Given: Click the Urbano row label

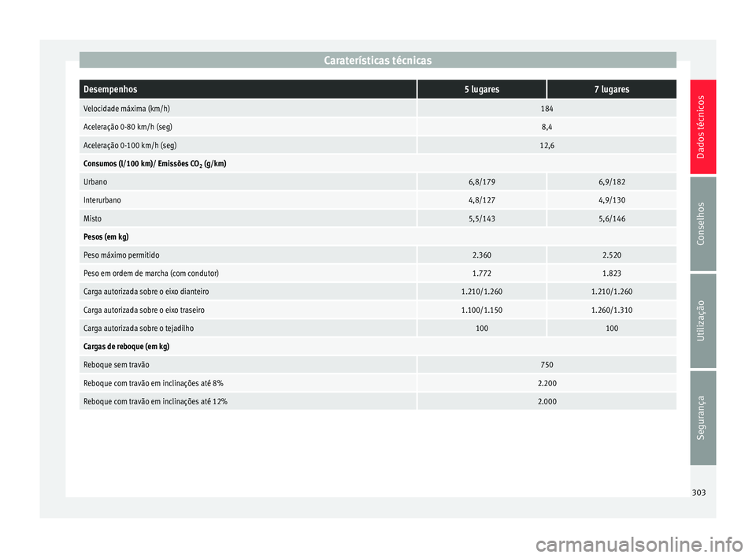Looking at the screenshot, I should [x=95, y=182].
